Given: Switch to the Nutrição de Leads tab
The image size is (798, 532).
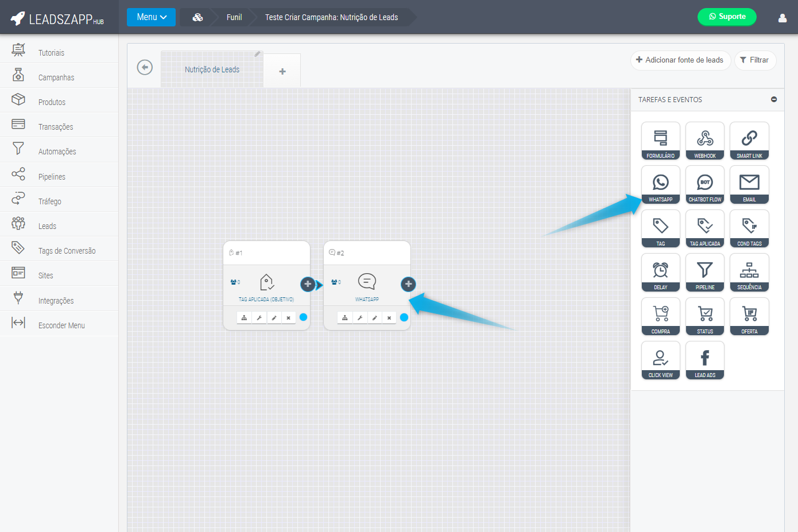Looking at the screenshot, I should [x=212, y=69].
